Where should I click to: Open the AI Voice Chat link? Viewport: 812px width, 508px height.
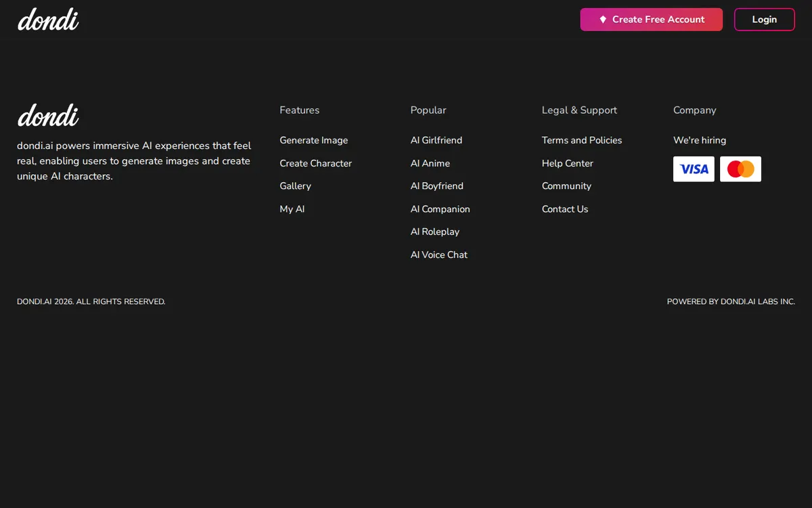(439, 255)
